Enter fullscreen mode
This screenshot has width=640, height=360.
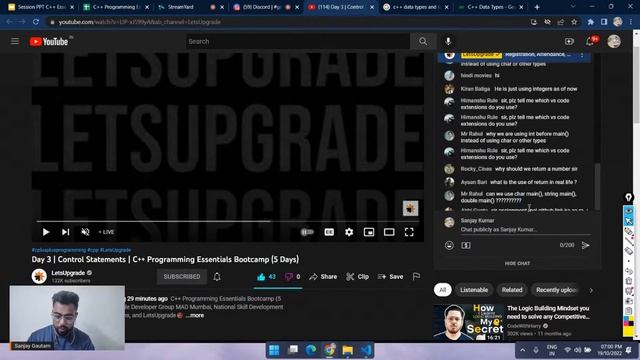coord(409,232)
